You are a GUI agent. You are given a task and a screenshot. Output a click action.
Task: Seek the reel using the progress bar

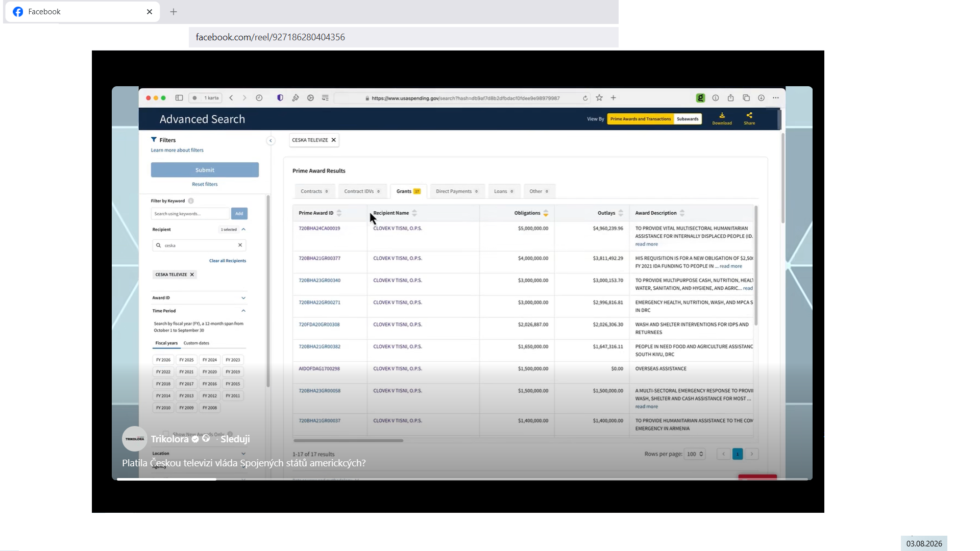[x=462, y=479]
